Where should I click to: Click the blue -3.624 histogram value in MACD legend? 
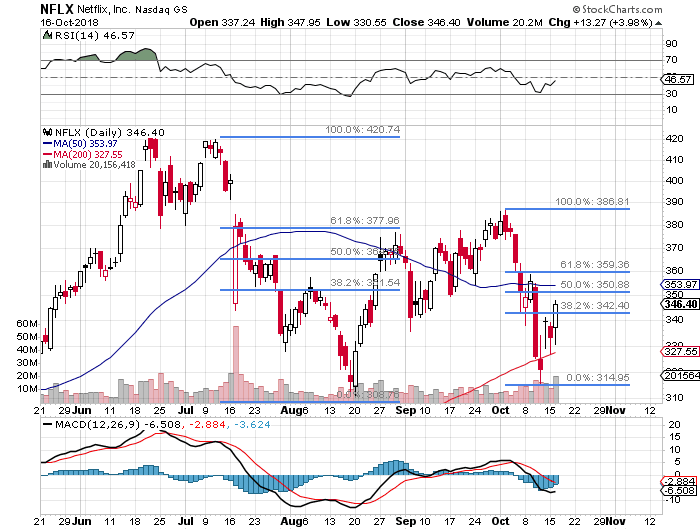pyautogui.click(x=252, y=425)
